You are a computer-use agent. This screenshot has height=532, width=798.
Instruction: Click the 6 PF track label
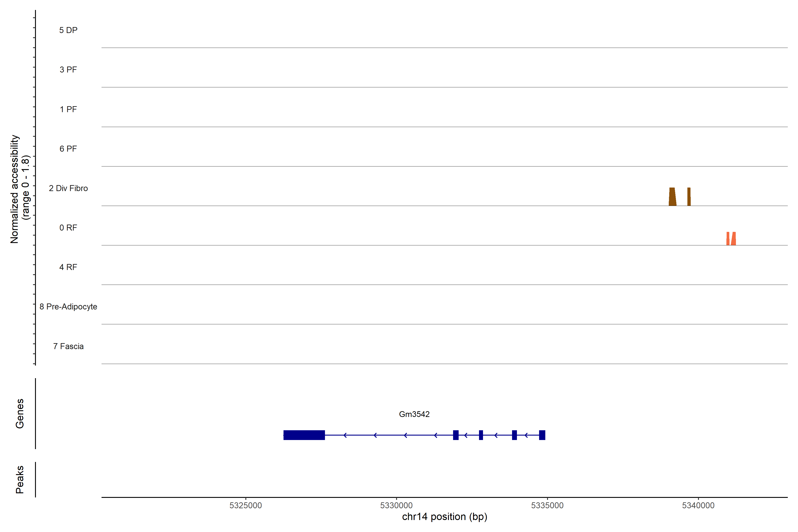click(68, 149)
